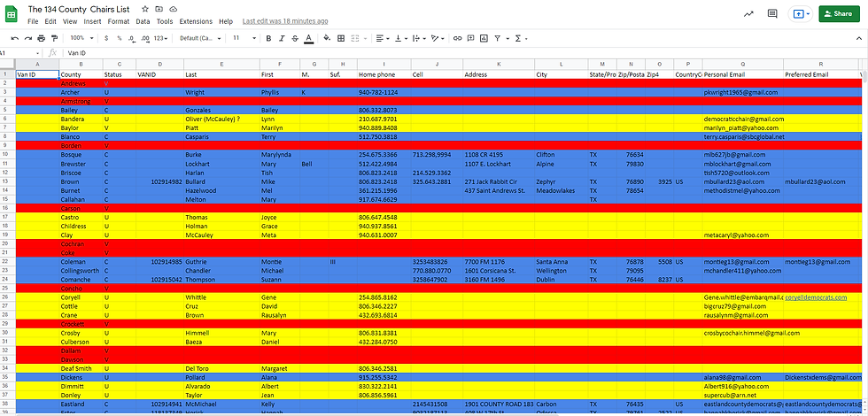Open text rotation dropdown
868x416 pixels.
tap(438, 38)
